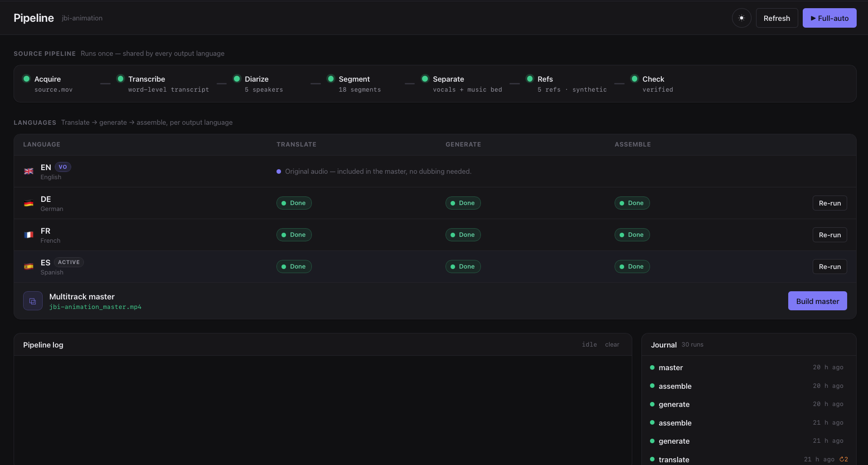Click the Multitrack master title
The width and height of the screenshot is (868, 465).
click(82, 297)
